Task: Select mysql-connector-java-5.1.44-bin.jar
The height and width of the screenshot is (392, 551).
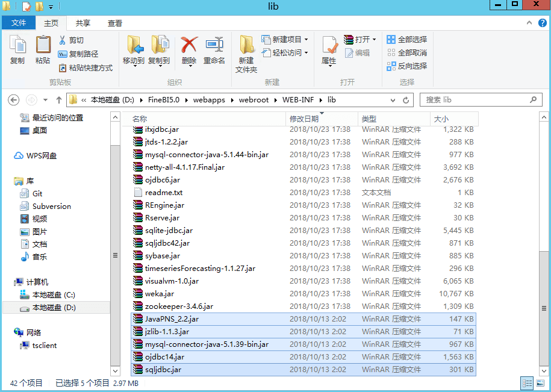Action: 304,155
